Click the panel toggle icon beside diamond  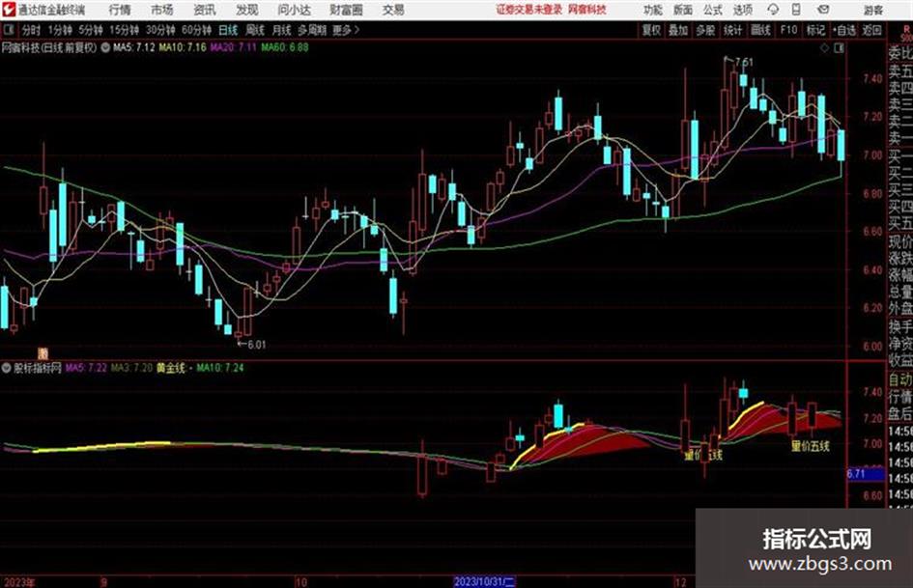tap(839, 48)
